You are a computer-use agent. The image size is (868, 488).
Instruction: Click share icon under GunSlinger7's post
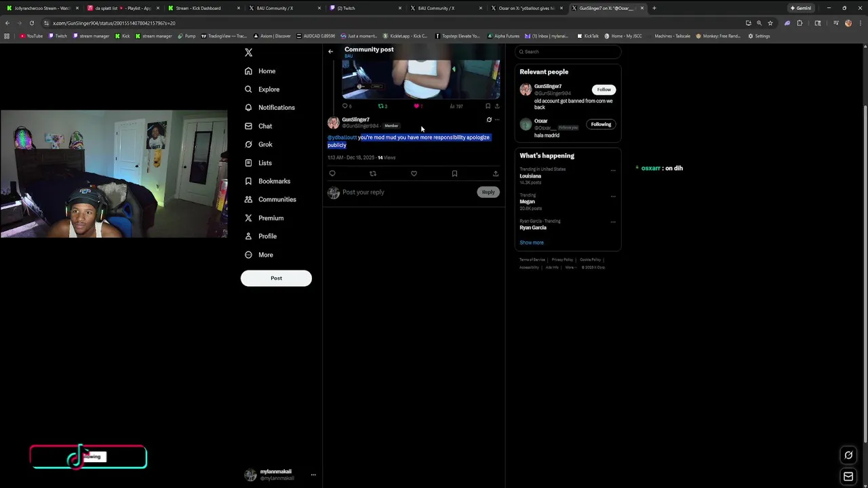tap(496, 174)
